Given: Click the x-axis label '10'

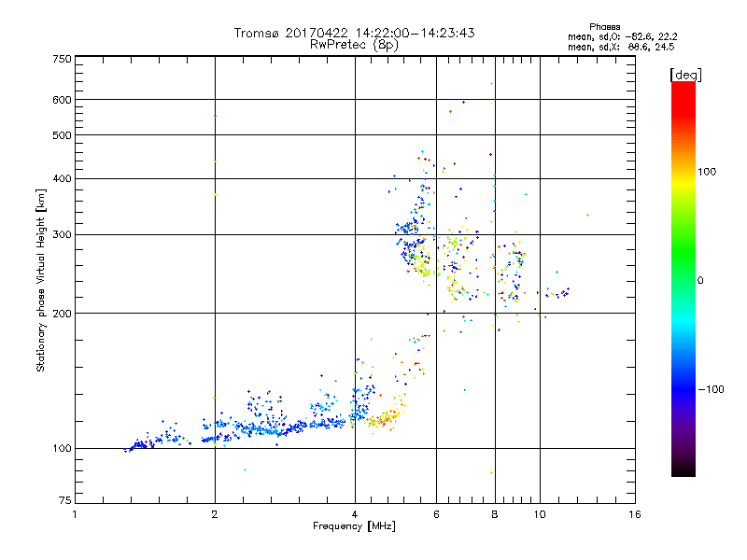Looking at the screenshot, I should [540, 514].
